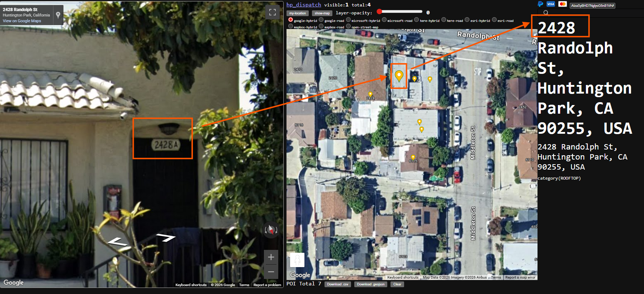
Task: Click the Street View compass
Action: (x=271, y=229)
